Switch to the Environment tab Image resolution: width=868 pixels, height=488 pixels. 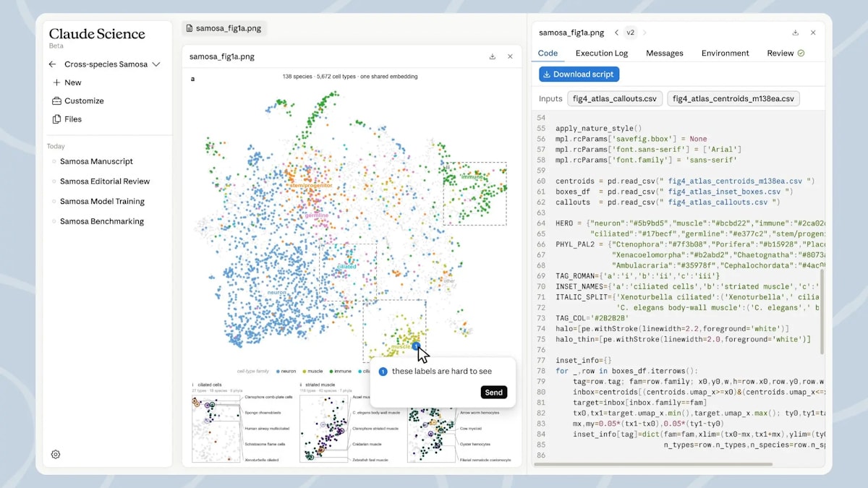tap(725, 53)
